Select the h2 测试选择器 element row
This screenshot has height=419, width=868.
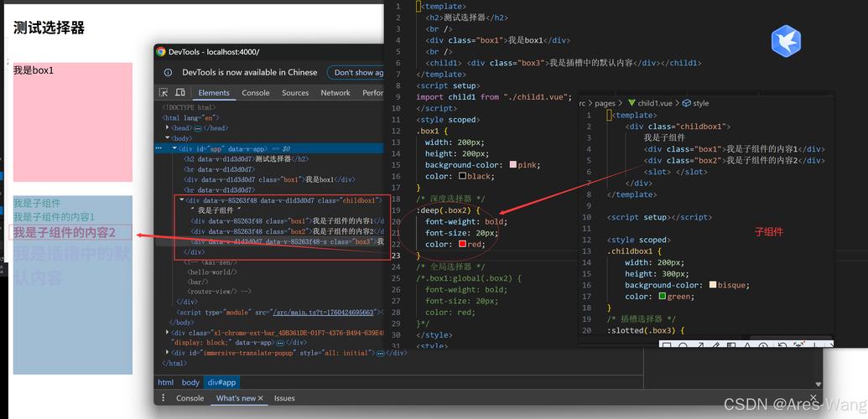coord(246,159)
